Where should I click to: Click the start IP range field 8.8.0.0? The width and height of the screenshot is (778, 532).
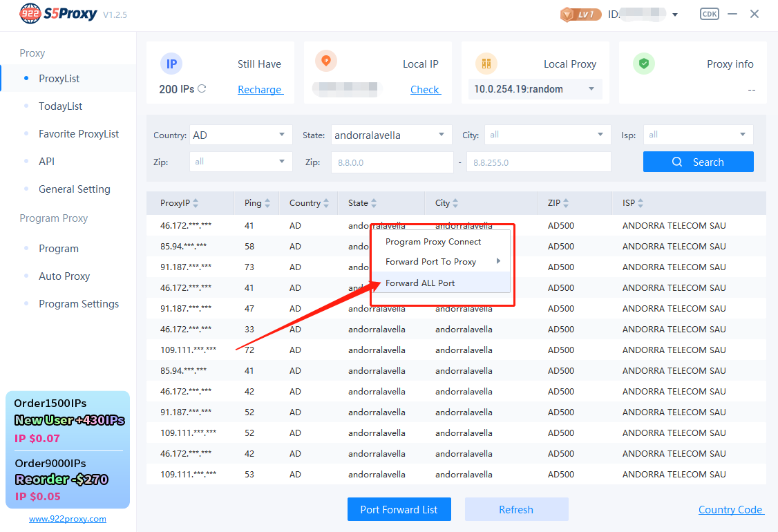(x=392, y=162)
